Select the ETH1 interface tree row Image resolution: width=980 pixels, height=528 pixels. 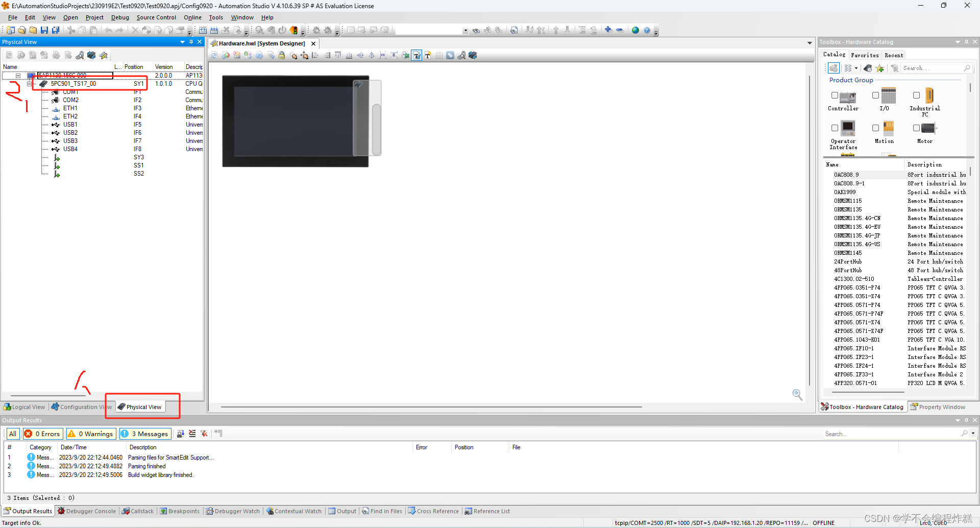(102, 108)
